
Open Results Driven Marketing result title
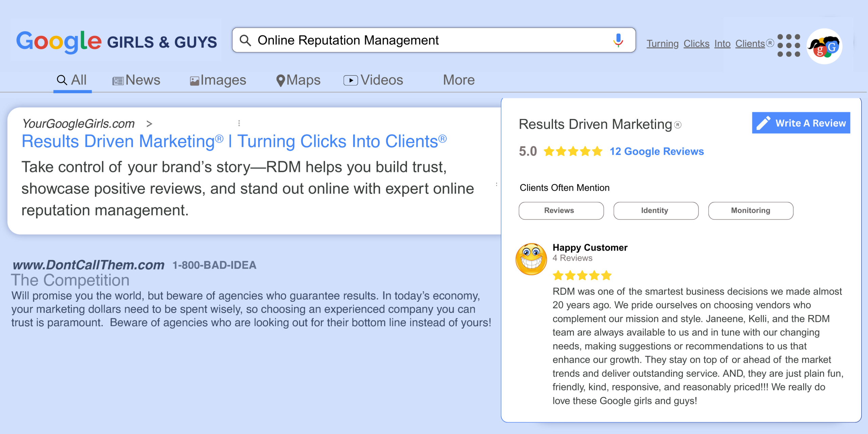[234, 141]
